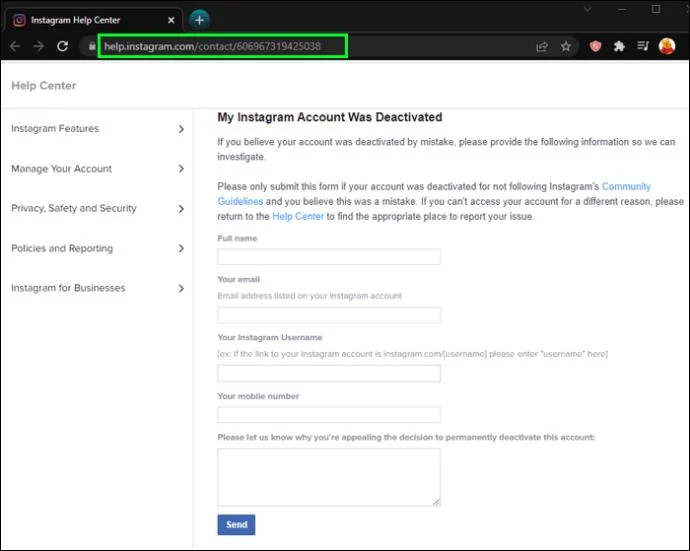
Task: Open Policies and Reporting menu item
Action: tap(62, 249)
